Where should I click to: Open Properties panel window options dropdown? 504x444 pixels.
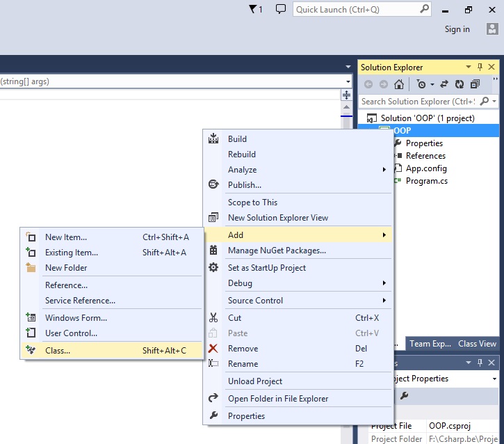coord(469,363)
